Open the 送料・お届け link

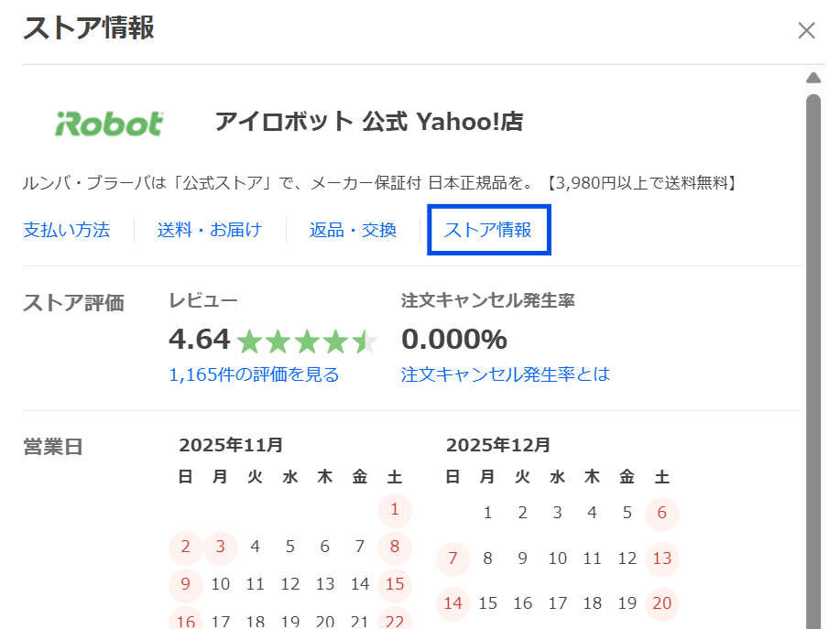pyautogui.click(x=210, y=230)
